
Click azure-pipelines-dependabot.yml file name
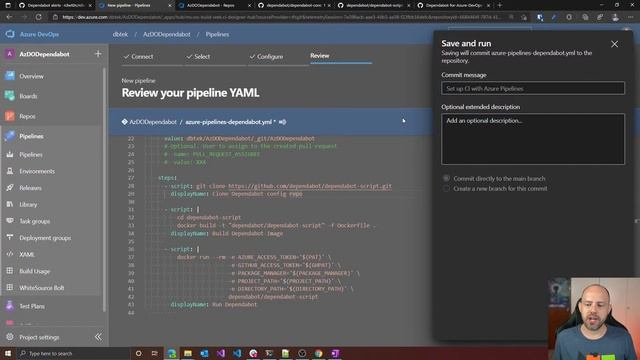click(x=229, y=122)
